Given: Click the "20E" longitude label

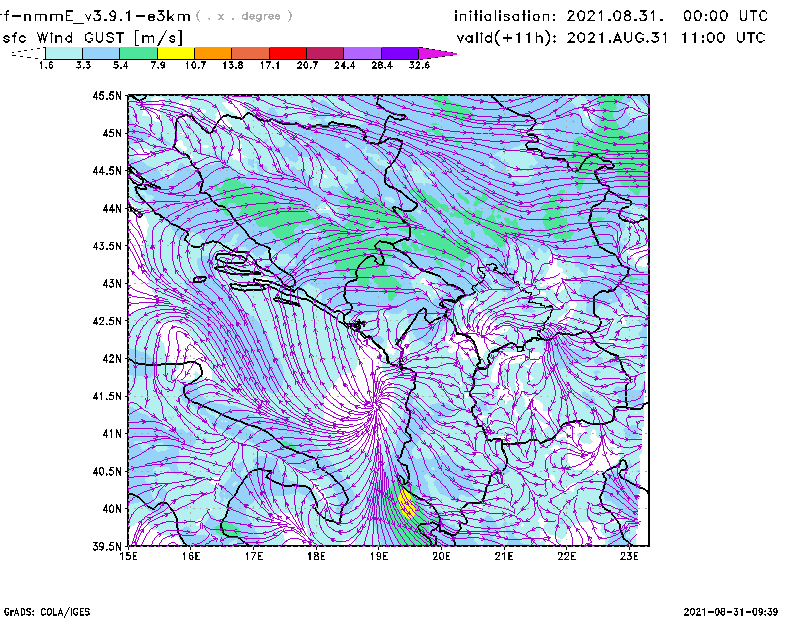Looking at the screenshot, I should [441, 556].
